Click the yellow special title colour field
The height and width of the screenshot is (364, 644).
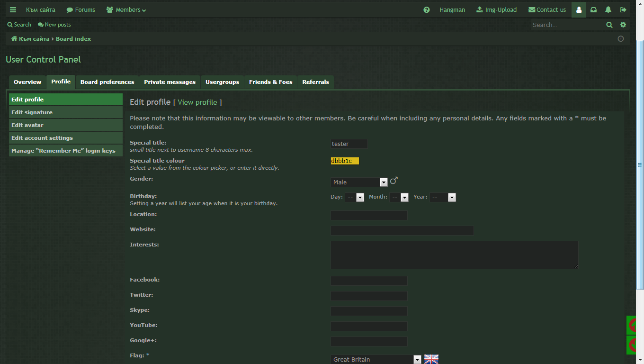345,161
